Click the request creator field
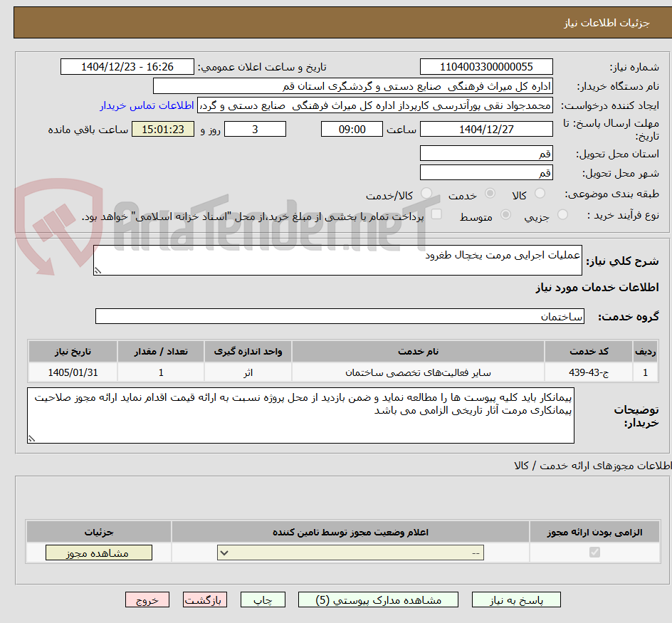 click(375, 105)
